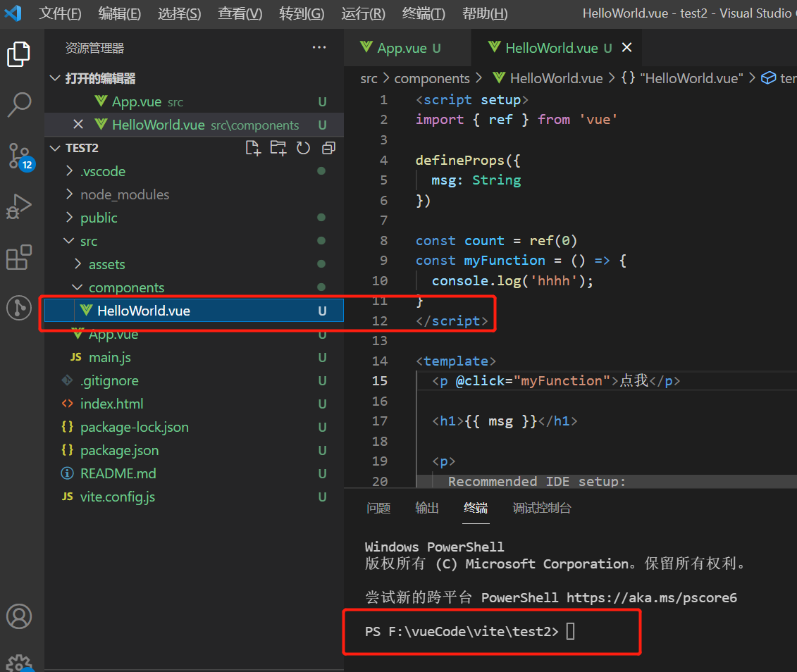Select App.vue in open editors list
The width and height of the screenshot is (797, 672).
click(194, 101)
